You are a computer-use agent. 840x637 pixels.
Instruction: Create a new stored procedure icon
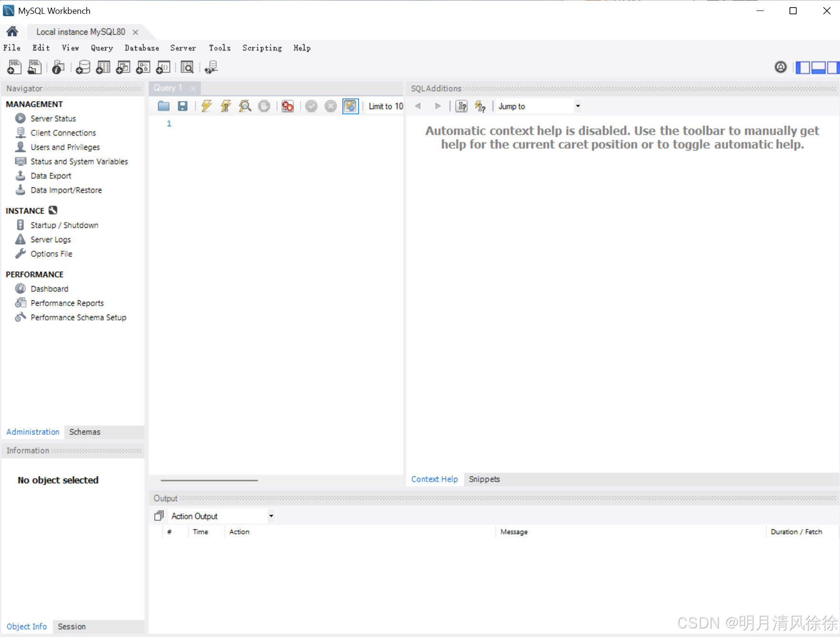143,67
